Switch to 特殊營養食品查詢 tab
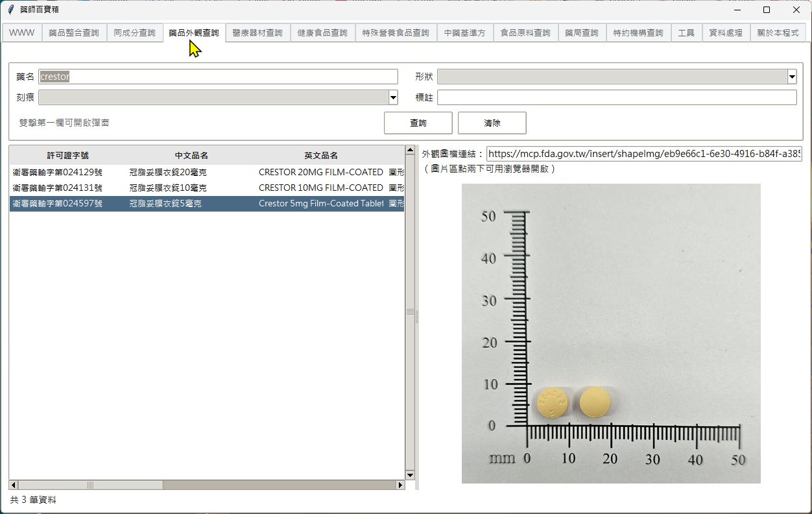 coord(396,33)
